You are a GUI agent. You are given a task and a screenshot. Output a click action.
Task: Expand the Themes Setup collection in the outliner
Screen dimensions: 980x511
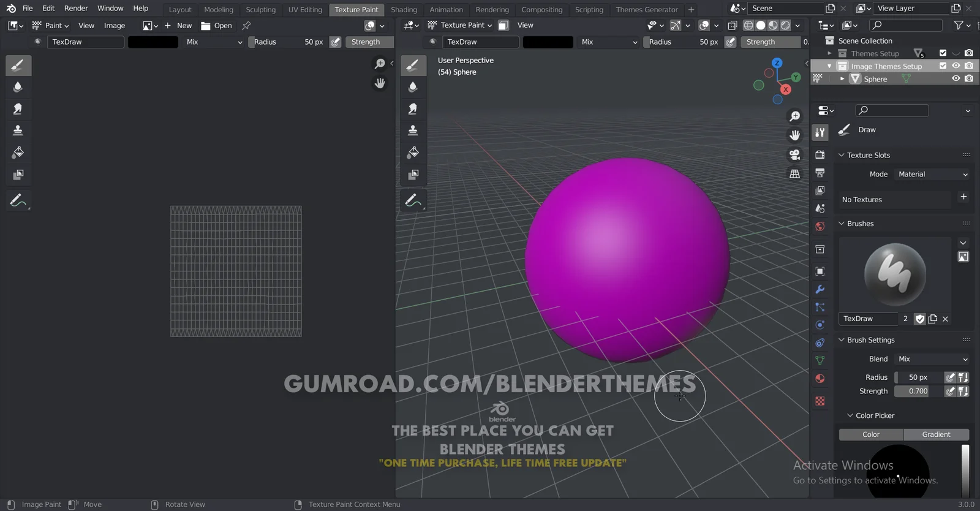click(x=830, y=53)
